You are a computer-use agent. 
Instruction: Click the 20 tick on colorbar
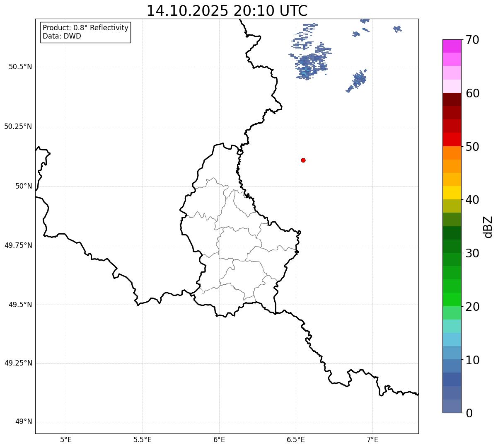[x=472, y=307]
